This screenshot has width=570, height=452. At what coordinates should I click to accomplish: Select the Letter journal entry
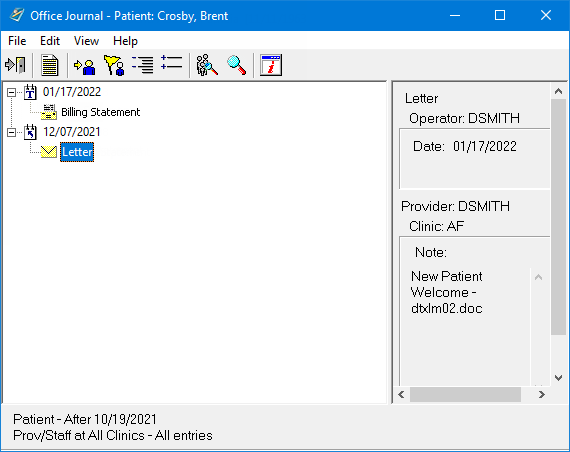click(x=77, y=152)
